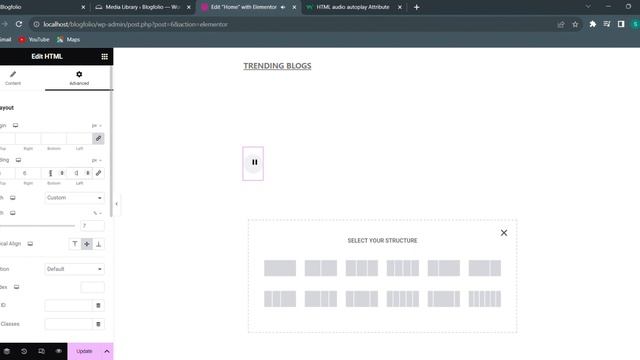Open the browser extensions puzzle icon
The height and width of the screenshot is (360, 640).
pyautogui.click(x=593, y=24)
